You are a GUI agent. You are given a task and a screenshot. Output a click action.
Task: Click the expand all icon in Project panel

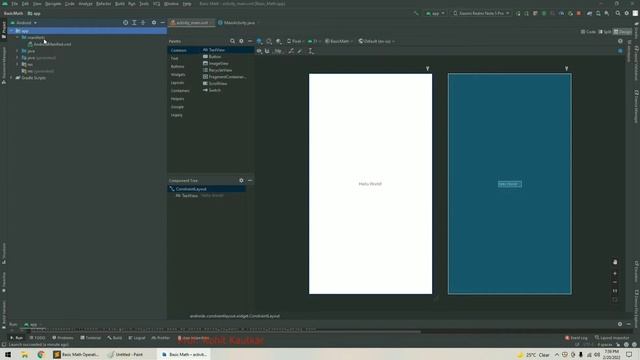[134, 23]
